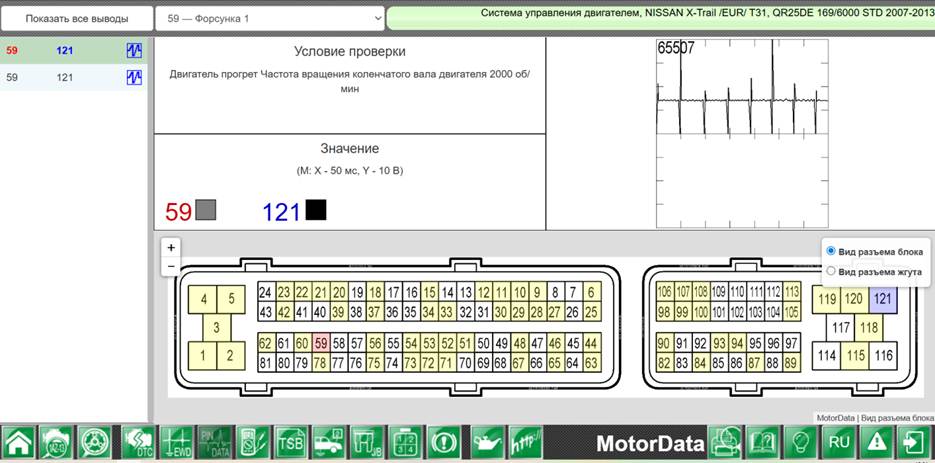Open the EWD wiring diagrams section

pos(177,443)
